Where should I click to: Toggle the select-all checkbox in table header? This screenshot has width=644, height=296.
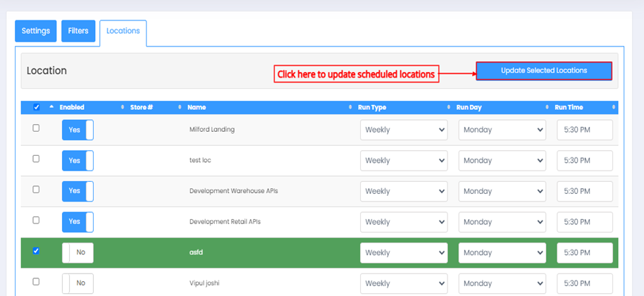[36, 107]
